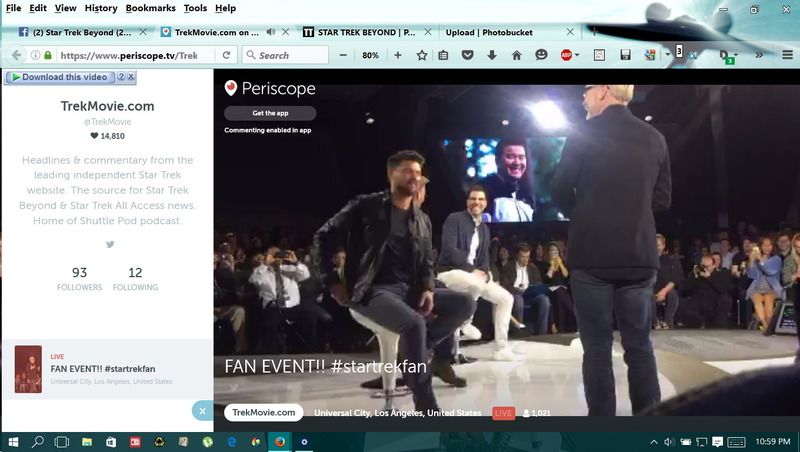Open the Bookmarks menu

click(x=151, y=8)
